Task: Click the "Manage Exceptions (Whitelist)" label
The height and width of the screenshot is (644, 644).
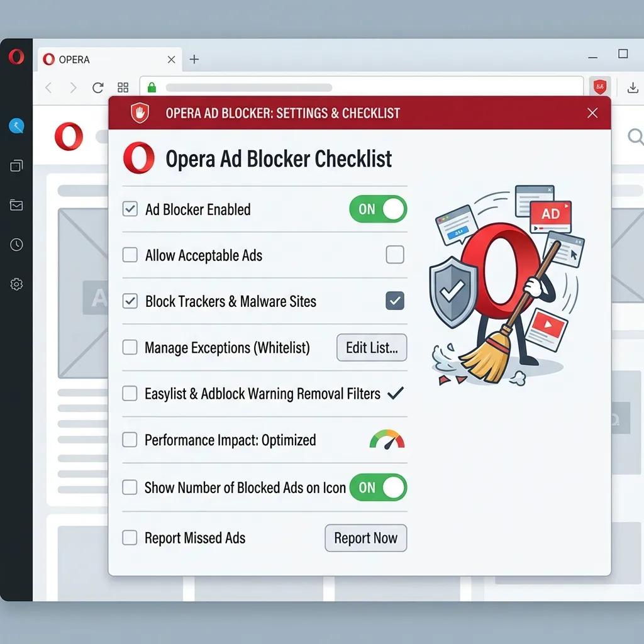Action: pyautogui.click(x=227, y=347)
